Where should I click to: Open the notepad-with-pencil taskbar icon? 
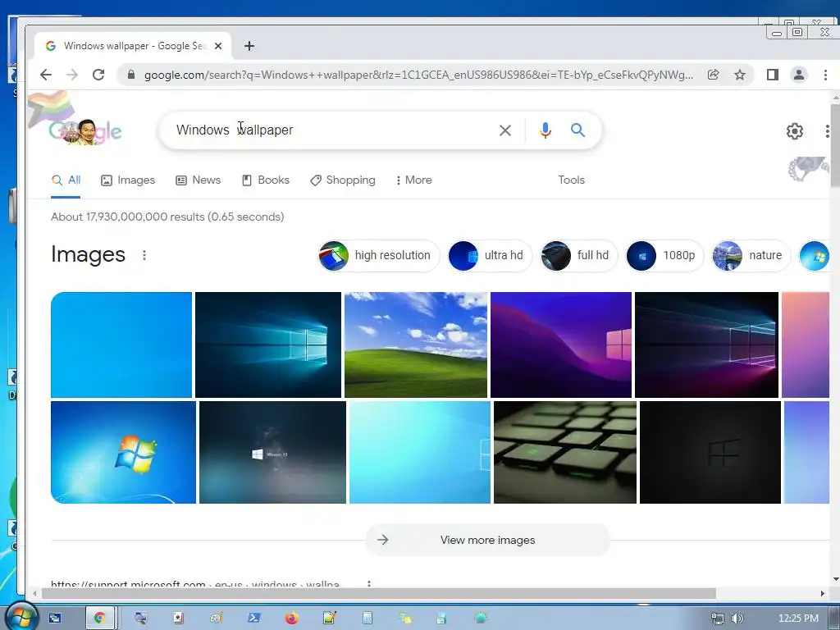click(x=330, y=619)
